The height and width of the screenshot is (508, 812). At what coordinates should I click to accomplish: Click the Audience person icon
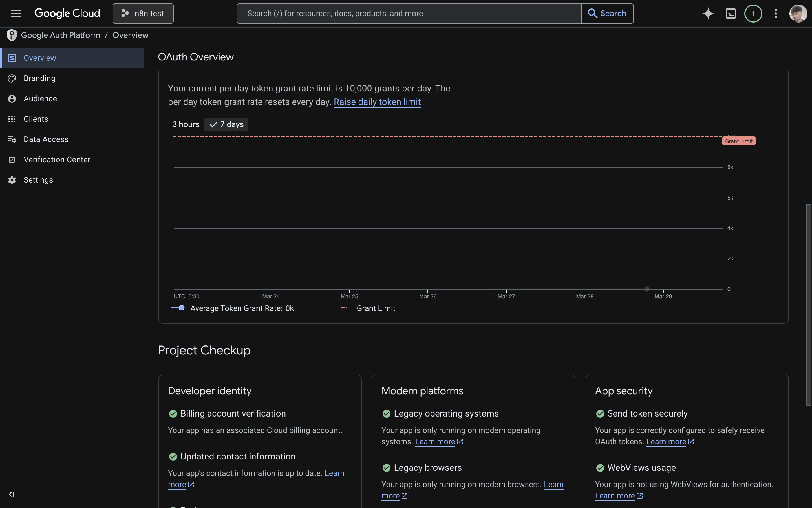(x=12, y=99)
